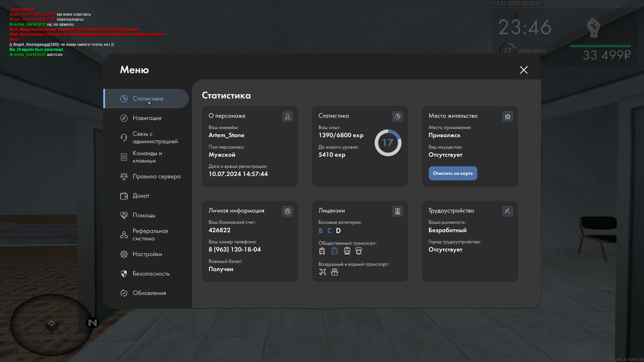The height and width of the screenshot is (362, 644).
Task: Click the 33 499₽ money display
Action: click(x=607, y=55)
